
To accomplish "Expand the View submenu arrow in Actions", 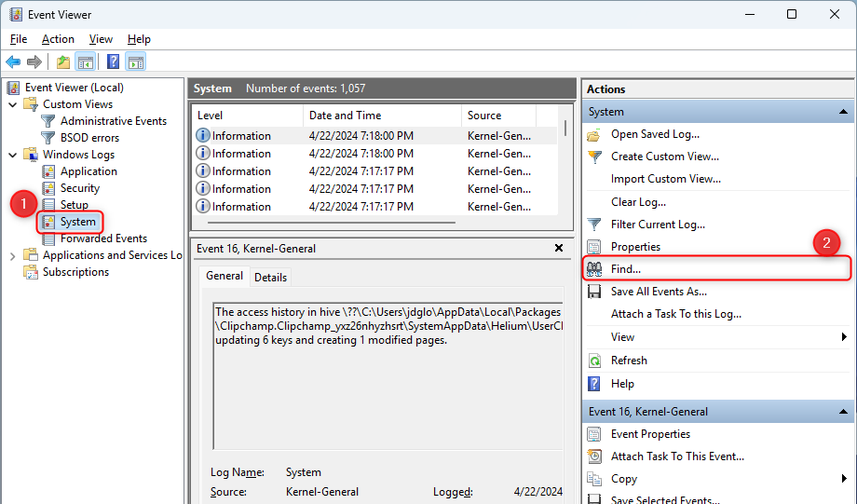I will (844, 337).
